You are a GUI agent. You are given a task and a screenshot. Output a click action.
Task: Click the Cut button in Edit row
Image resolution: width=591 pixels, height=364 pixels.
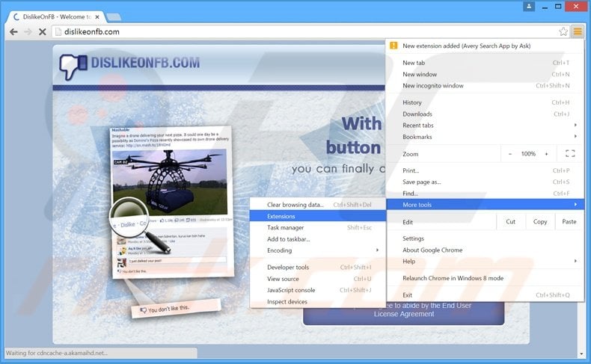click(x=511, y=221)
